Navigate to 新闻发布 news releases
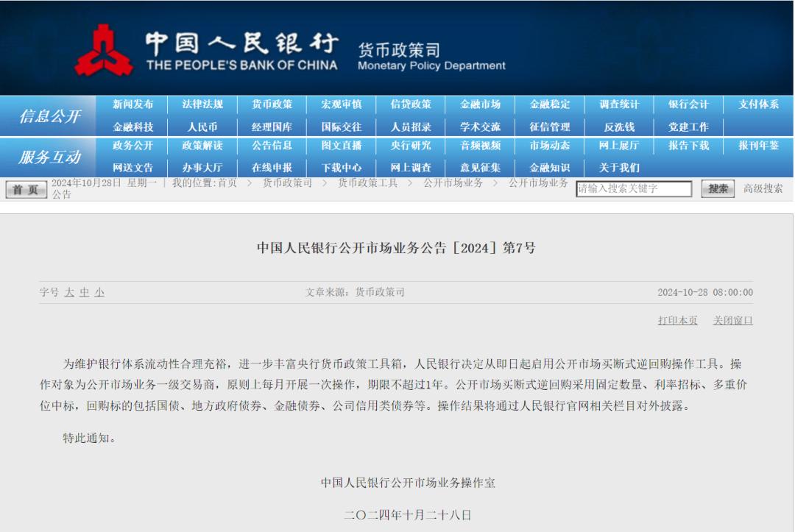 pyautogui.click(x=132, y=104)
